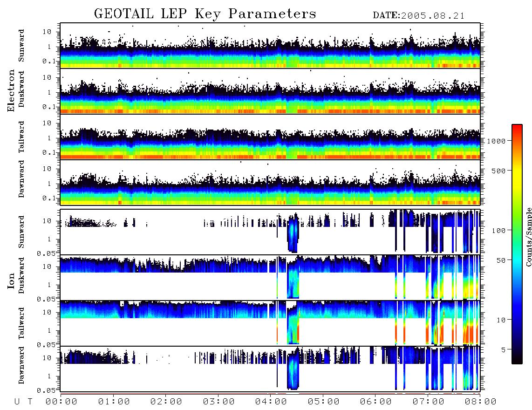Select the Electron group axis label

coord(11,91)
